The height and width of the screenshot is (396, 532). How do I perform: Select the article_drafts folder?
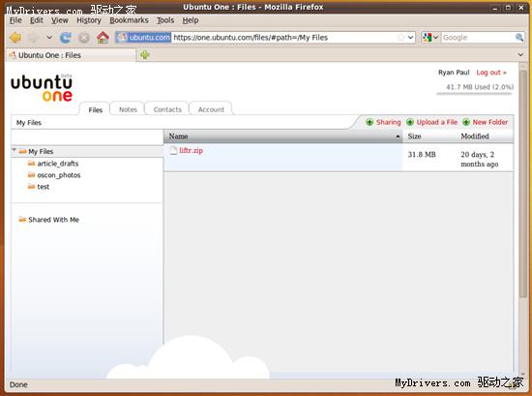58,164
